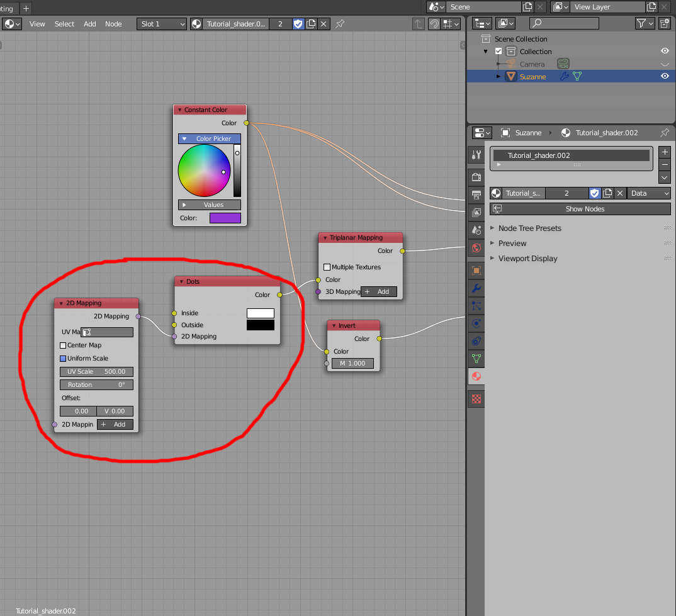Pin the node editor material
This screenshot has width=676, height=616.
click(x=340, y=24)
